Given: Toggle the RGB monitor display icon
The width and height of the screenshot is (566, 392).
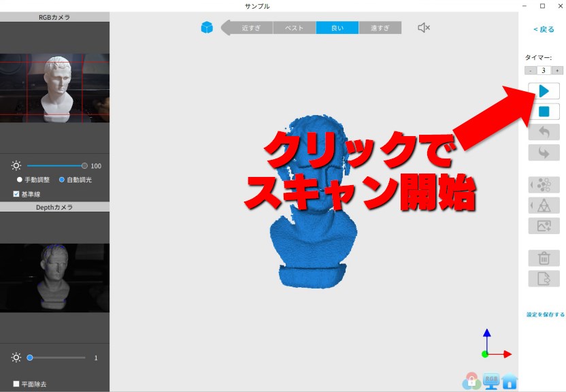Looking at the screenshot, I should click(491, 381).
